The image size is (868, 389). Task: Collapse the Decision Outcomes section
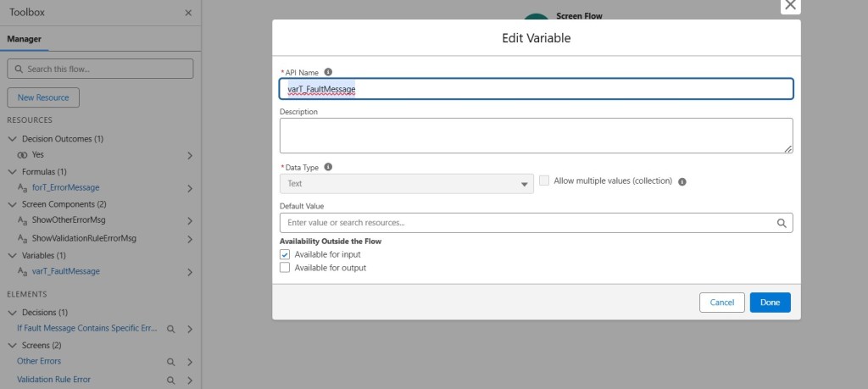coord(12,139)
